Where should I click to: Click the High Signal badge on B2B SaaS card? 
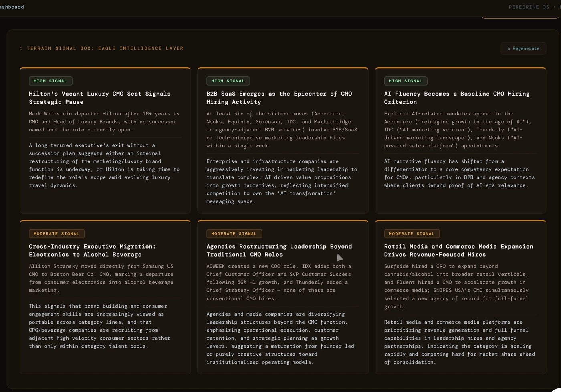[x=228, y=81]
